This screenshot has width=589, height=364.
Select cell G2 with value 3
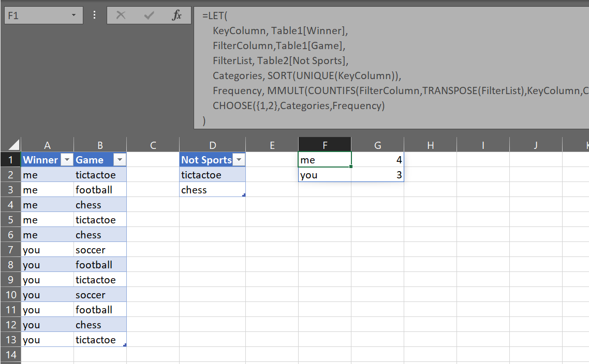[x=378, y=175]
